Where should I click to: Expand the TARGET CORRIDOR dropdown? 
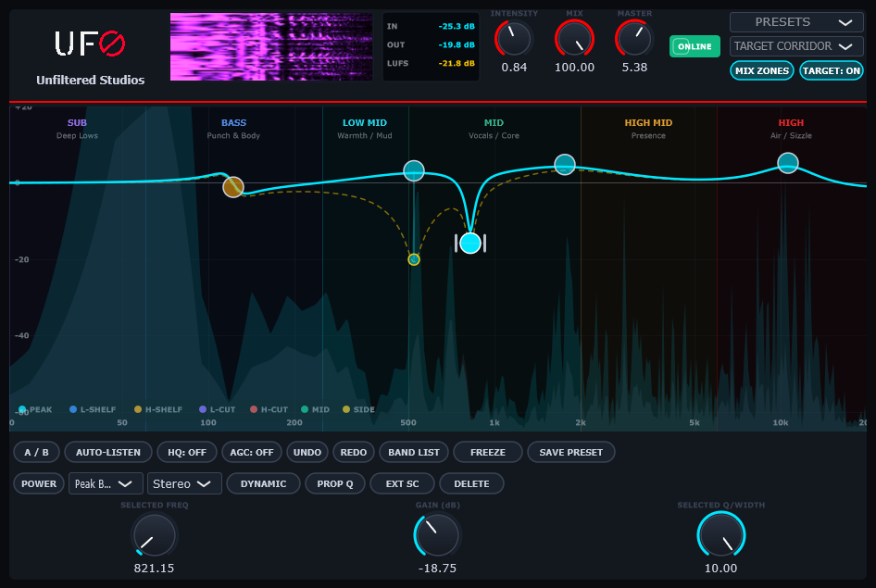796,46
